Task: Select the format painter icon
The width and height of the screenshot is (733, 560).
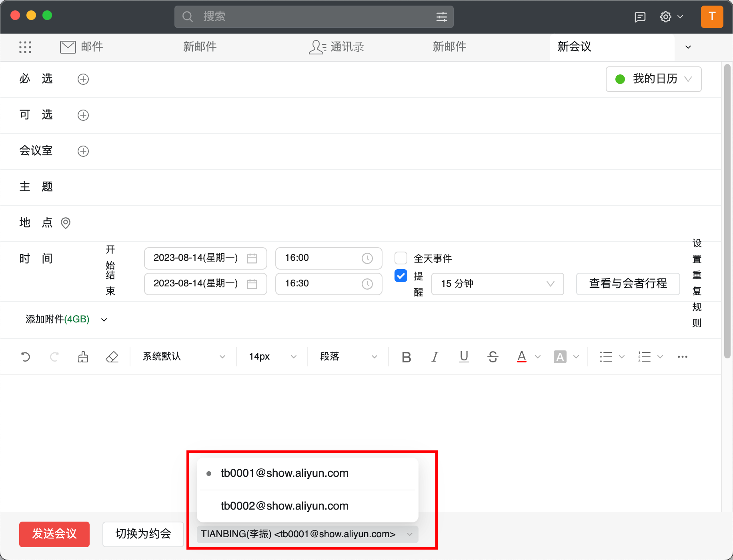Action: point(83,356)
